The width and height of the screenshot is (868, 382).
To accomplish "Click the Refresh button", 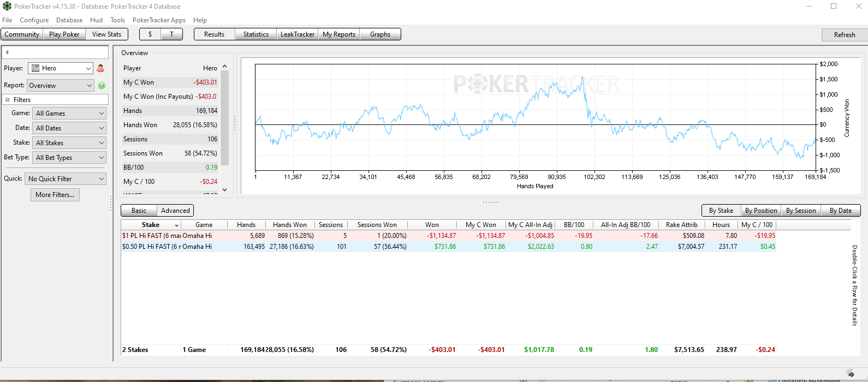I will pyautogui.click(x=845, y=35).
